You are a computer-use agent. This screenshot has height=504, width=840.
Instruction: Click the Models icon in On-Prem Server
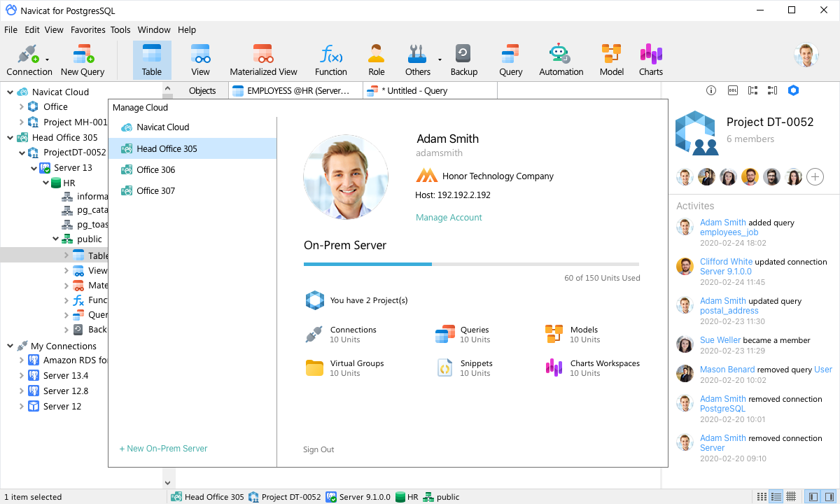pyautogui.click(x=554, y=334)
